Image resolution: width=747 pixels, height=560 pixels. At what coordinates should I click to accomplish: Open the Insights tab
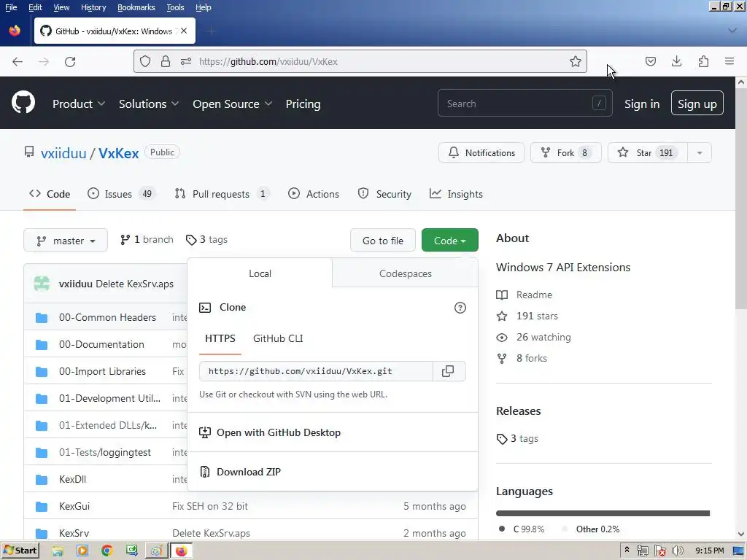(x=456, y=194)
